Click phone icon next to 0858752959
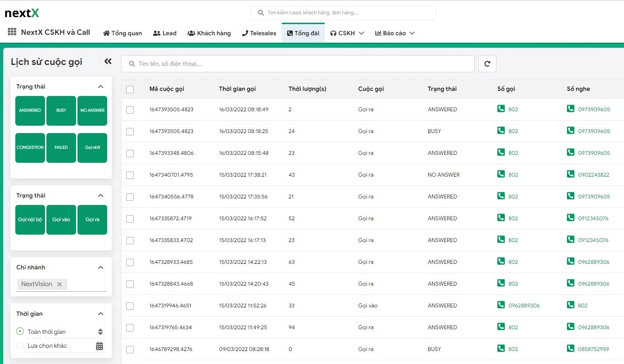The height and width of the screenshot is (364, 624). pos(570,349)
